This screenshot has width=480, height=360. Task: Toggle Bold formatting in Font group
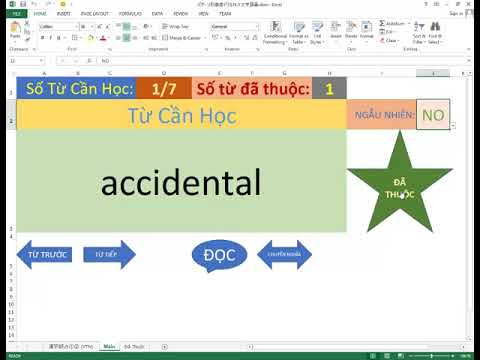[42, 38]
